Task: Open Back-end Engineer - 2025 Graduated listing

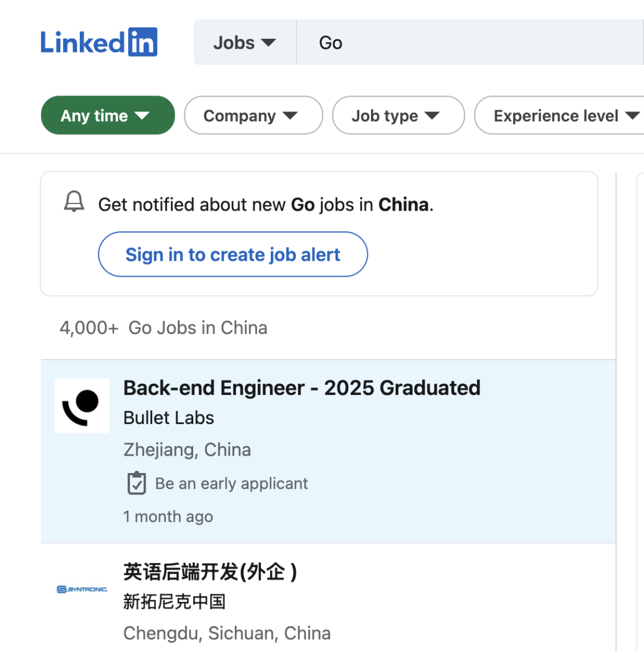Action: 302,388
